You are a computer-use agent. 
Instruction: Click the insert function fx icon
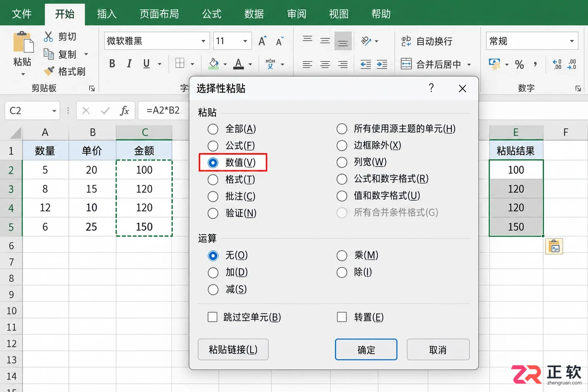coord(125,111)
